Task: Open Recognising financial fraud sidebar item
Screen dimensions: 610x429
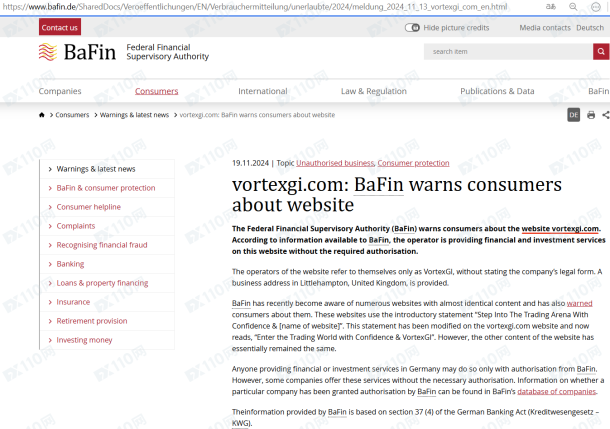Action: coord(102,245)
